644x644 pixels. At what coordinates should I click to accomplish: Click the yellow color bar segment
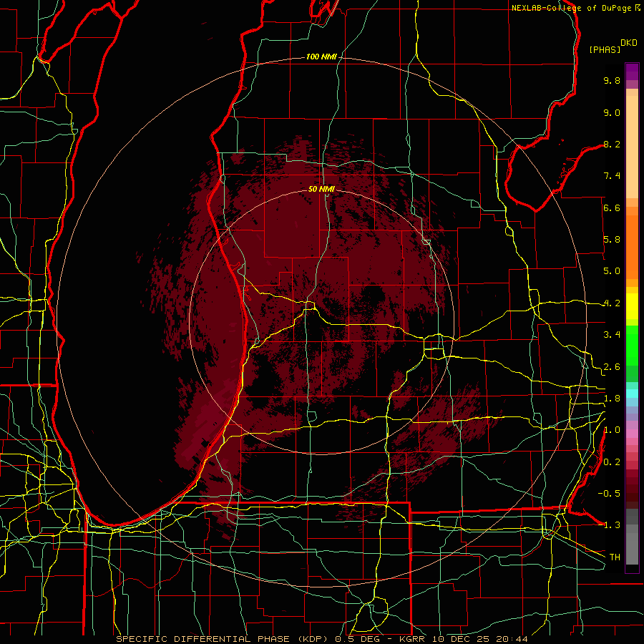[x=632, y=306]
